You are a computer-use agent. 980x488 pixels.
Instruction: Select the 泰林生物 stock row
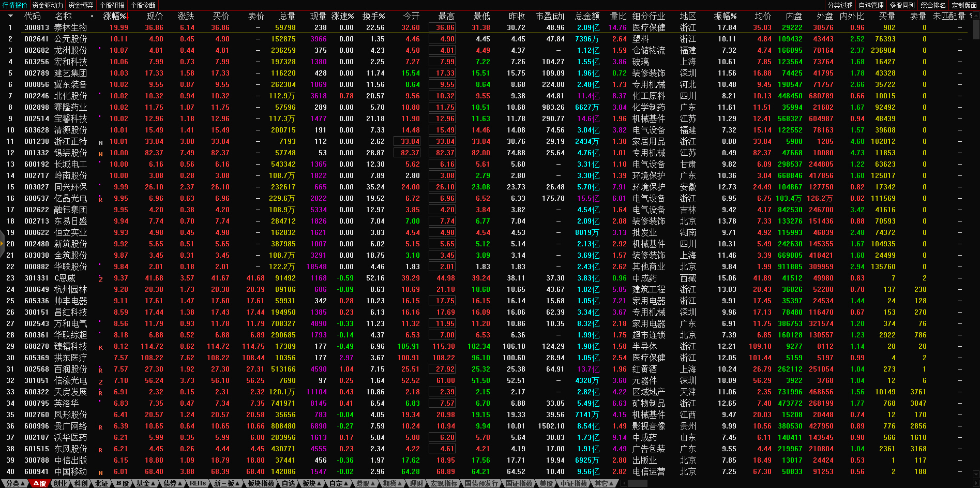(x=70, y=27)
